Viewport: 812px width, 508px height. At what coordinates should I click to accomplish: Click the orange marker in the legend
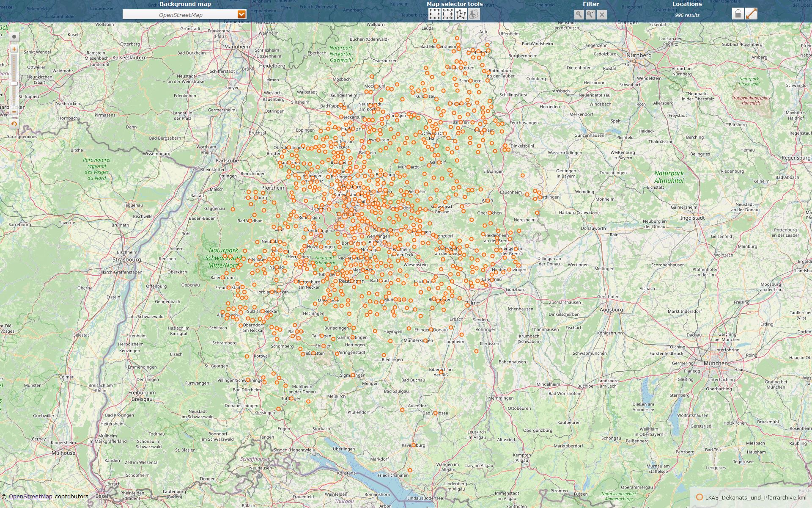[699, 497]
